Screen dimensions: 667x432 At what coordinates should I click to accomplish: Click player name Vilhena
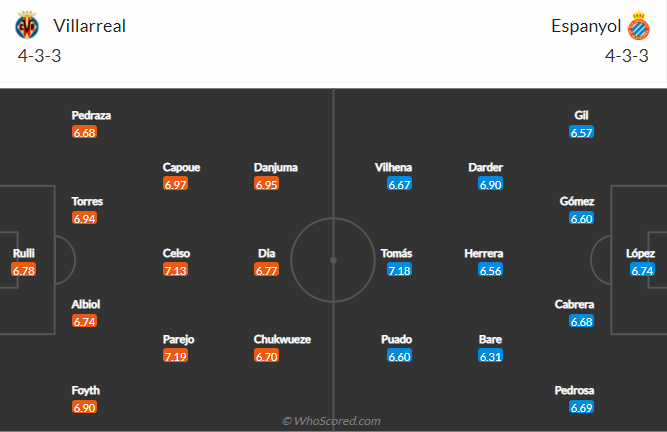point(393,168)
